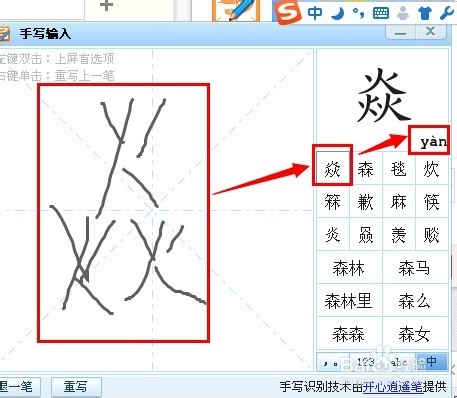Select candidate character 麻

point(398,202)
